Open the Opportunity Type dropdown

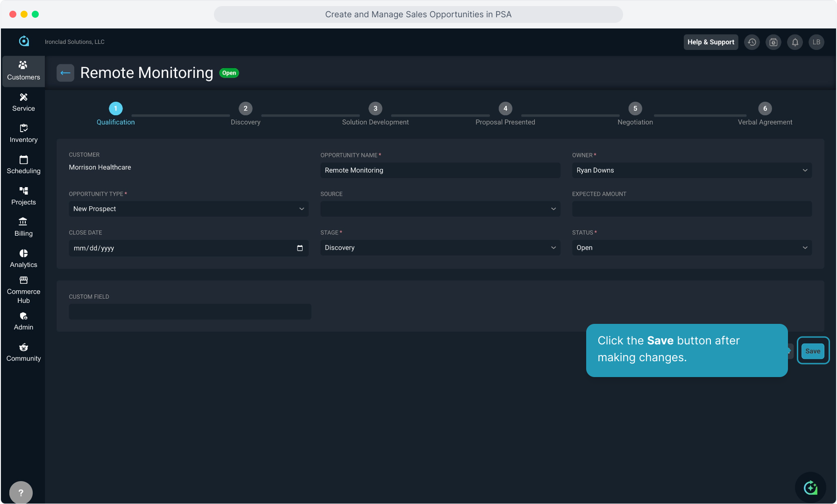(x=188, y=209)
